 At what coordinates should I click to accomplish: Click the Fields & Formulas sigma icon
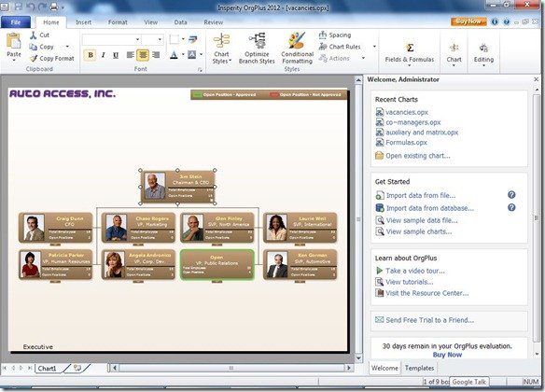coord(410,48)
